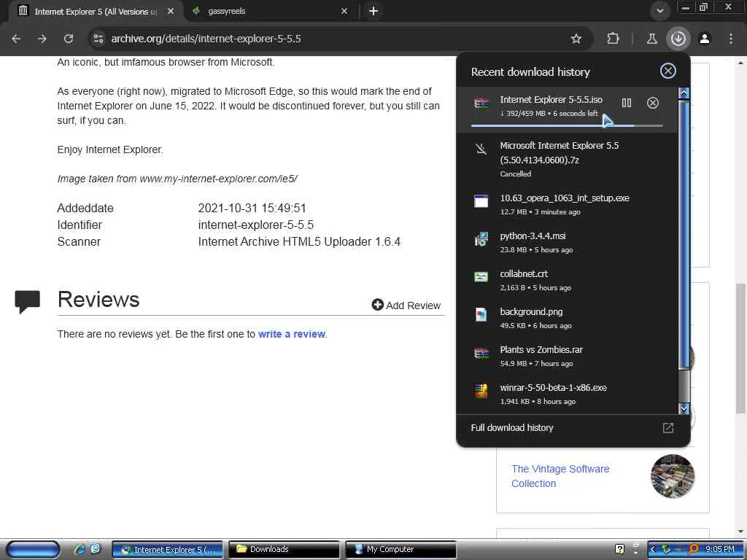Screen dimensions: 747x560
Task: Open the Chrome Labs flask icon
Action: pos(651,39)
